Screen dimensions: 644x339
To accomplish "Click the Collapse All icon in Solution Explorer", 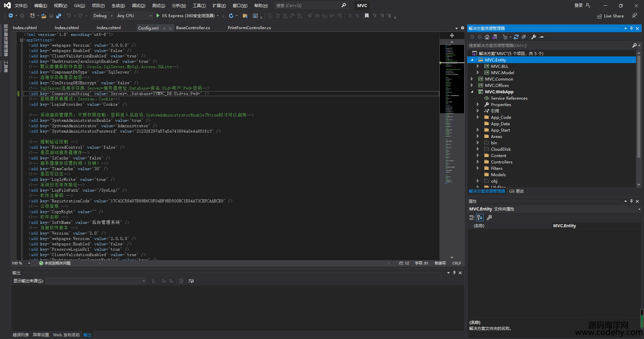I will [x=524, y=37].
